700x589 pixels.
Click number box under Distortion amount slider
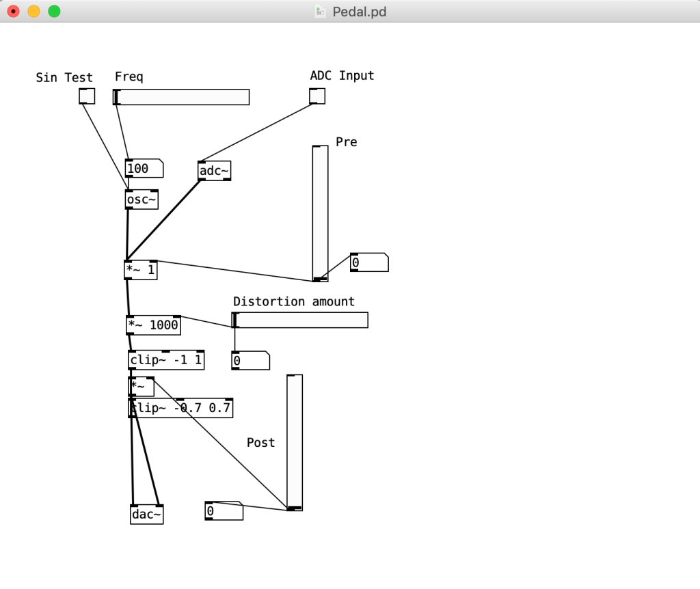tap(250, 361)
